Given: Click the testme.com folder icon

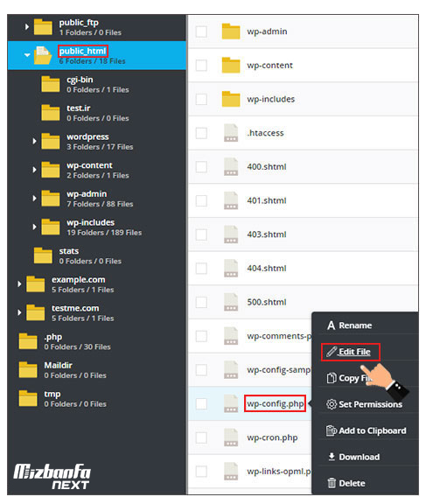Looking at the screenshot, I should pyautogui.click(x=35, y=312).
